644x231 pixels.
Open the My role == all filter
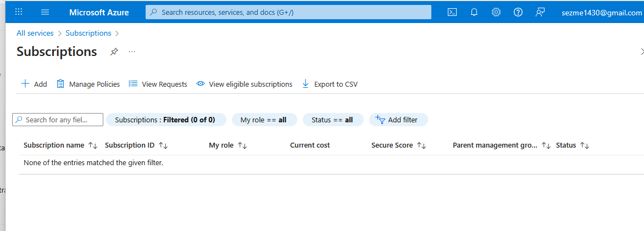coord(263,120)
